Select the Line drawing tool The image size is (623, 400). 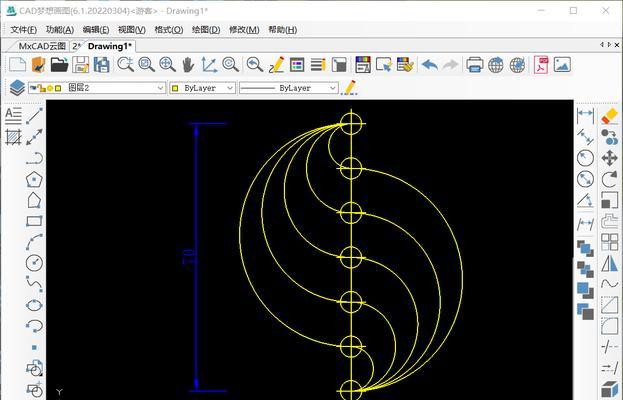[x=34, y=116]
